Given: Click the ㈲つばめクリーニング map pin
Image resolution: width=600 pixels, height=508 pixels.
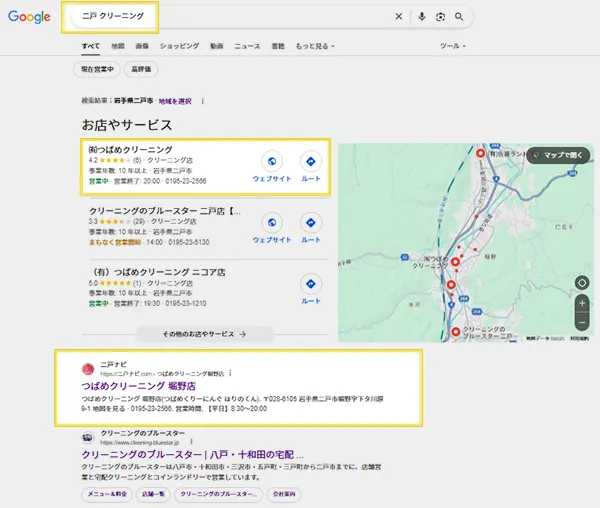Looking at the screenshot, I should point(455,262).
